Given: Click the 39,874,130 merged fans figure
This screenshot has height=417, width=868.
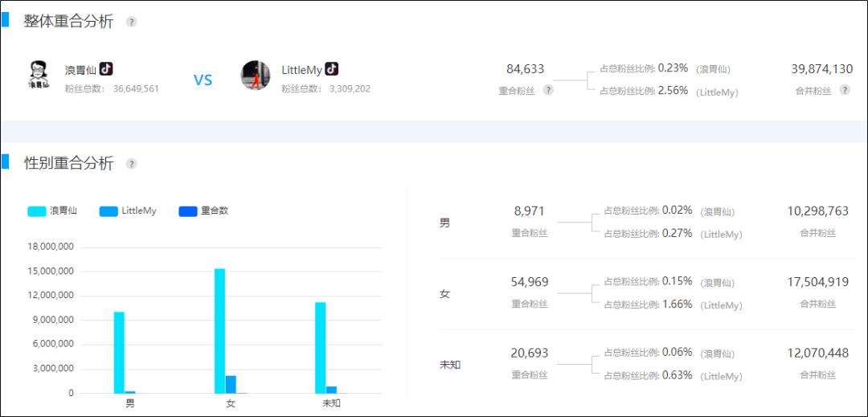Looking at the screenshot, I should click(821, 69).
